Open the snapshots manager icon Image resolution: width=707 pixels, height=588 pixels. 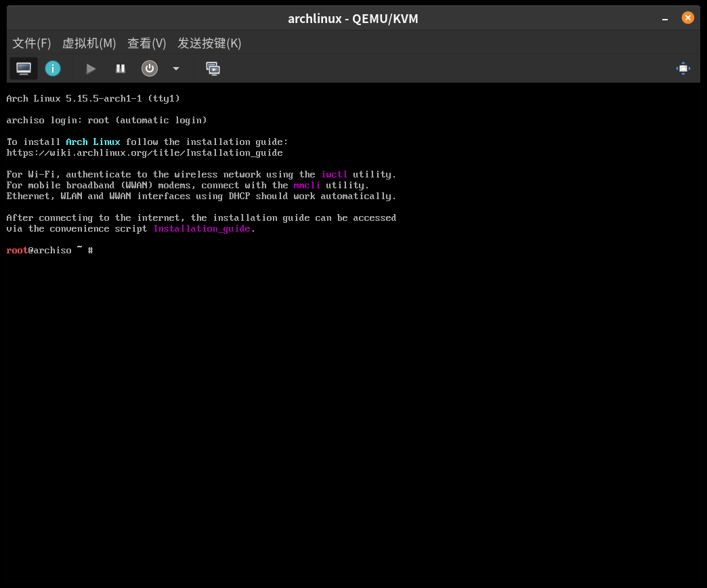coord(213,68)
